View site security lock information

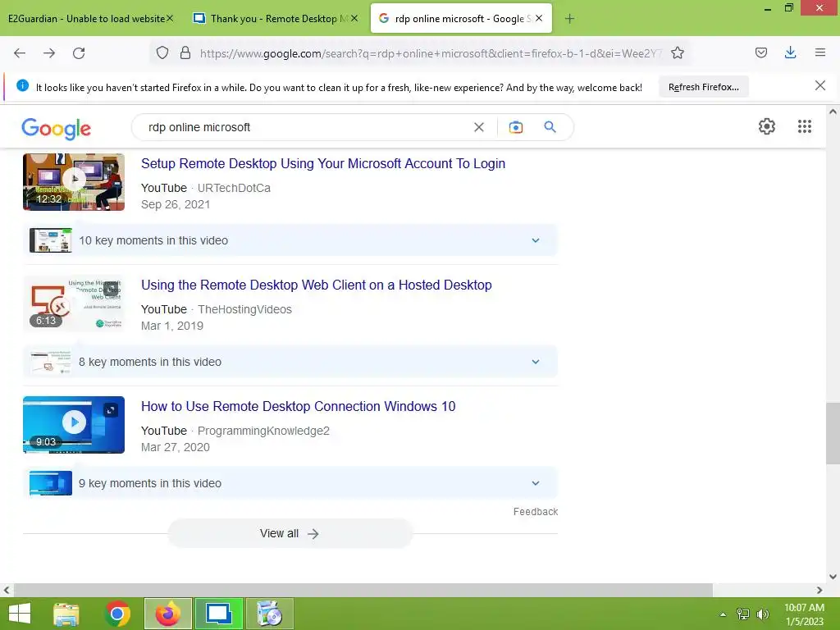click(185, 52)
